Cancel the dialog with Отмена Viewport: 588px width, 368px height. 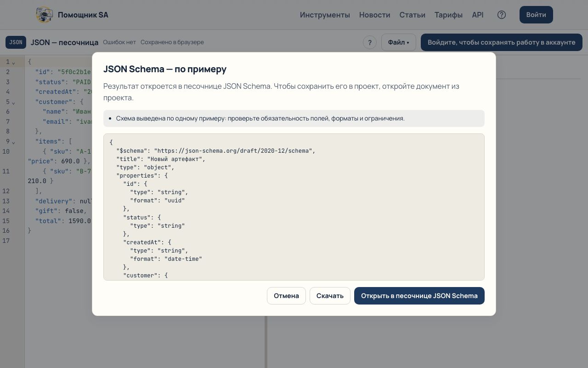286,296
